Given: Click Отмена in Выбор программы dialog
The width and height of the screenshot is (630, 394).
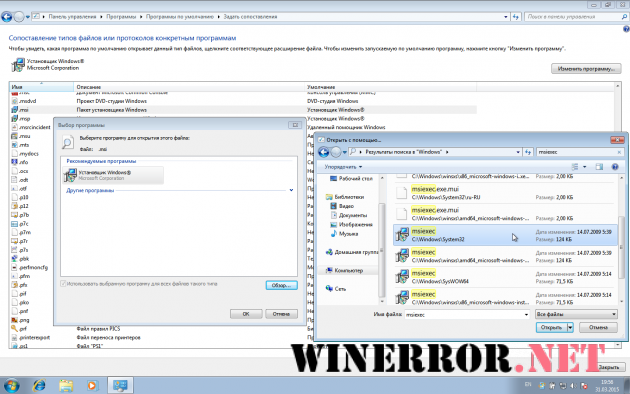Looking at the screenshot, I should [x=281, y=314].
